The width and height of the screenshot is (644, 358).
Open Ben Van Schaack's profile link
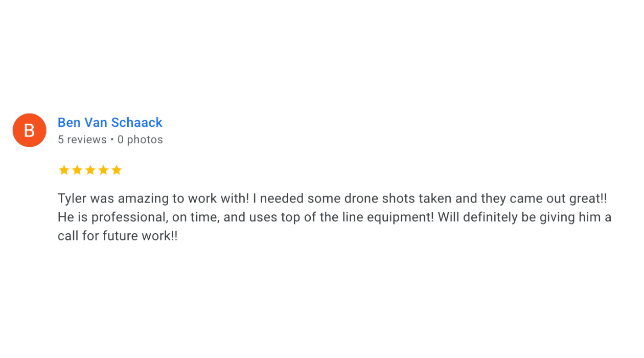(x=110, y=123)
